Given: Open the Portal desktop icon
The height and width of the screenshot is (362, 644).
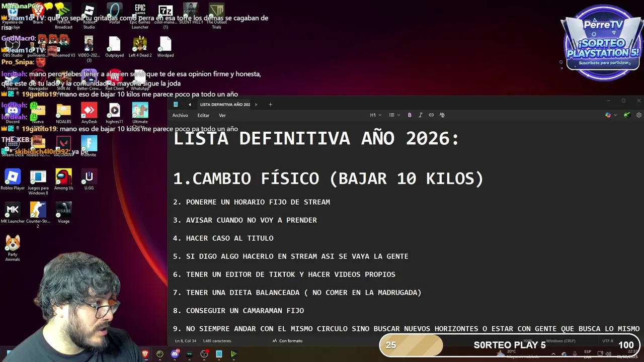Looking at the screenshot, I should (115, 14).
